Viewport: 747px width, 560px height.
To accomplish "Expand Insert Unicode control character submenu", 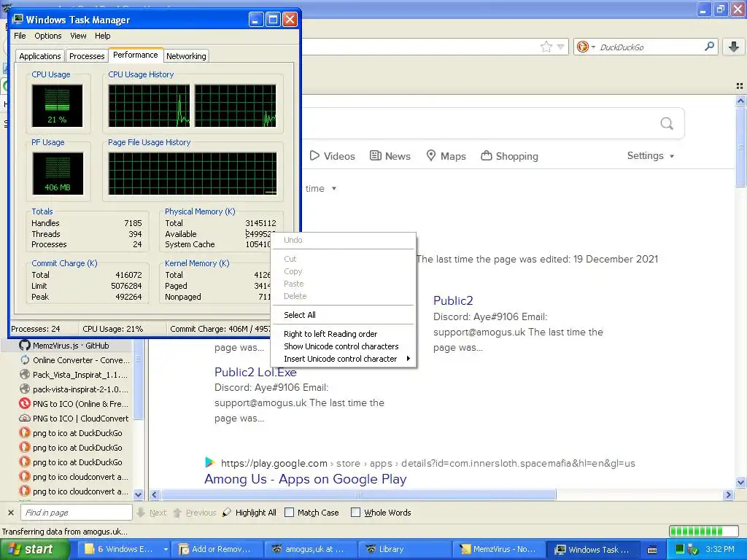I will 343,359.
